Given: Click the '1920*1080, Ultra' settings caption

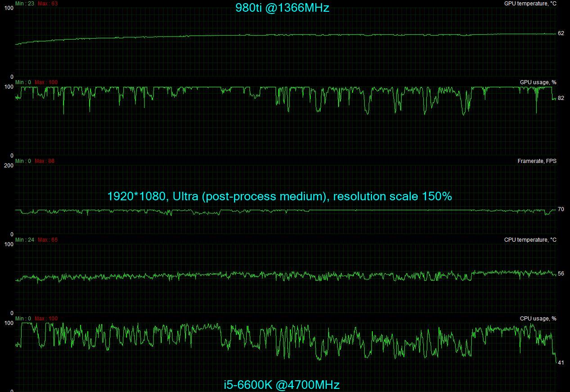Looking at the screenshot, I should [279, 197].
